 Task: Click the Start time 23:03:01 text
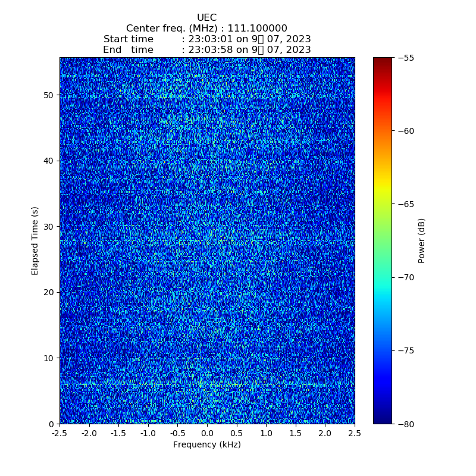[206, 39]
